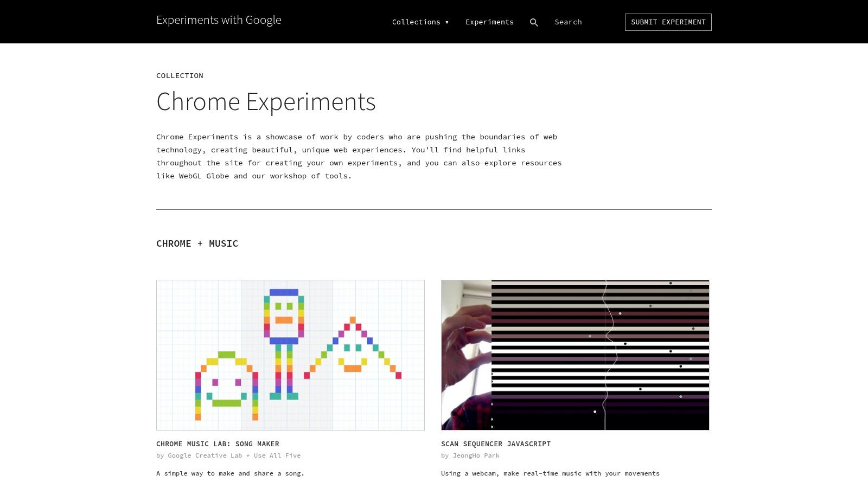Open the Experiments with Google home logo
This screenshot has width=868, height=488.
point(219,20)
